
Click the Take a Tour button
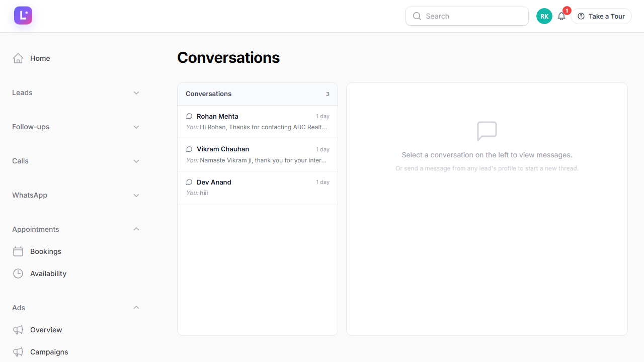601,16
